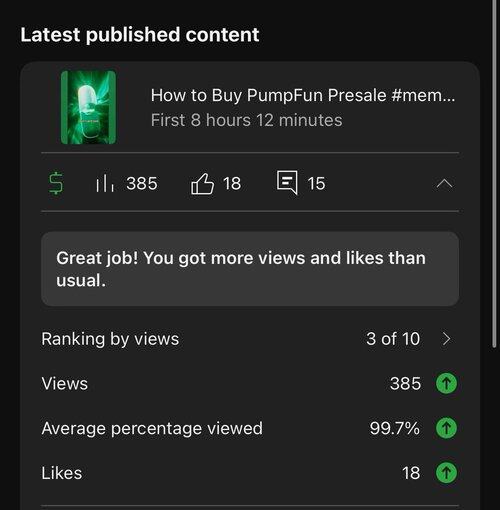
Task: Click green arrow beside Average percentage viewed
Action: pos(446,428)
